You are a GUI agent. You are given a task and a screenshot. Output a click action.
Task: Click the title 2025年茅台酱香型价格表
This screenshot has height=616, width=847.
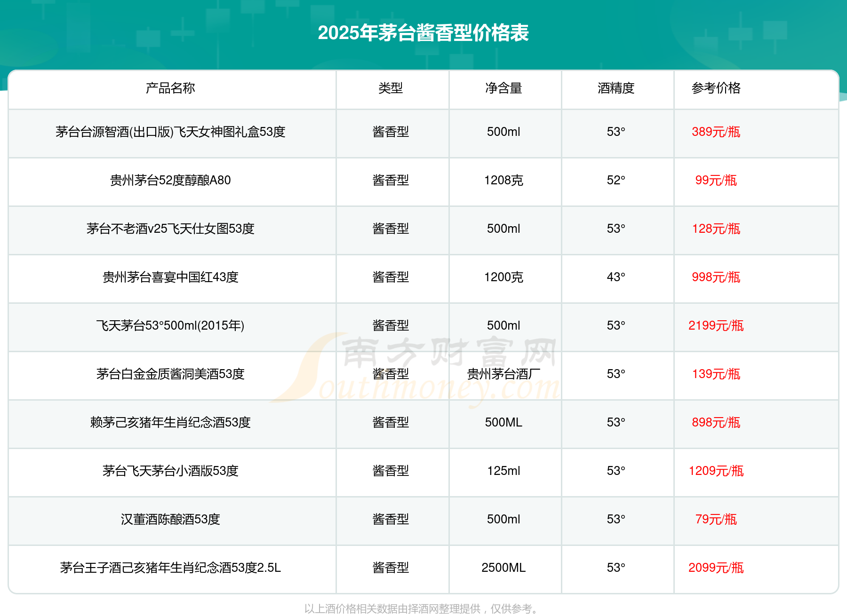pos(423,33)
